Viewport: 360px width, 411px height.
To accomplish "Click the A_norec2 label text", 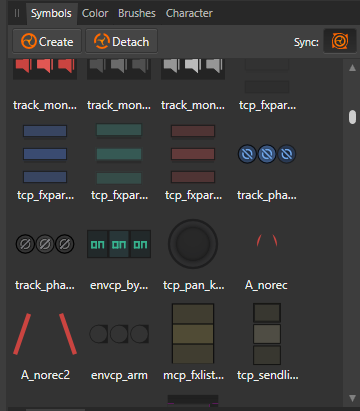I will pyautogui.click(x=45, y=375).
